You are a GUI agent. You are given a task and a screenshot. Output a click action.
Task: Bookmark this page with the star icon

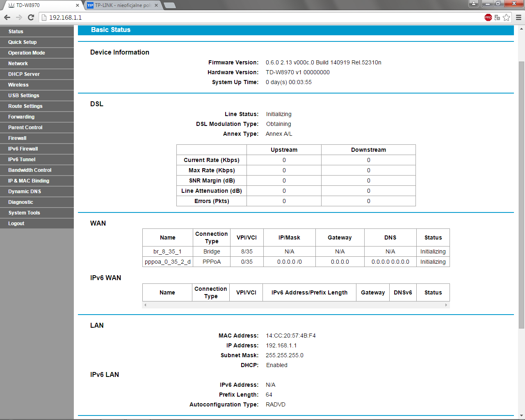click(x=507, y=17)
